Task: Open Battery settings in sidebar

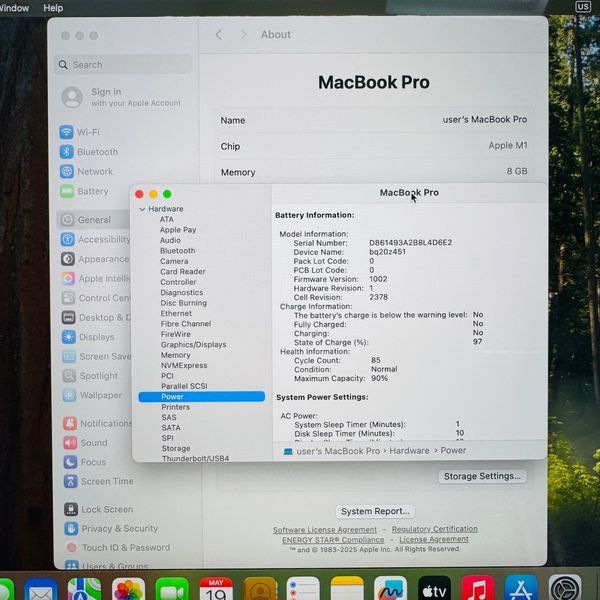Action: coord(84,191)
